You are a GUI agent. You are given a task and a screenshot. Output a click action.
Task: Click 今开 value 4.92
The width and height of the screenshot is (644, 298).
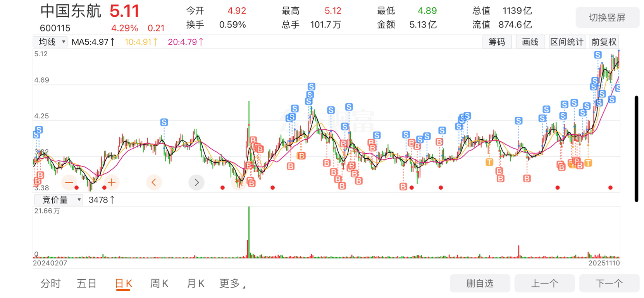coord(237,11)
